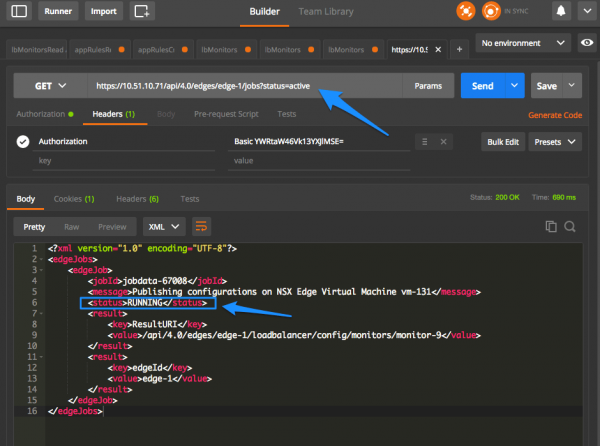Expand the Send options arrow
This screenshot has width=600, height=446.
click(515, 86)
